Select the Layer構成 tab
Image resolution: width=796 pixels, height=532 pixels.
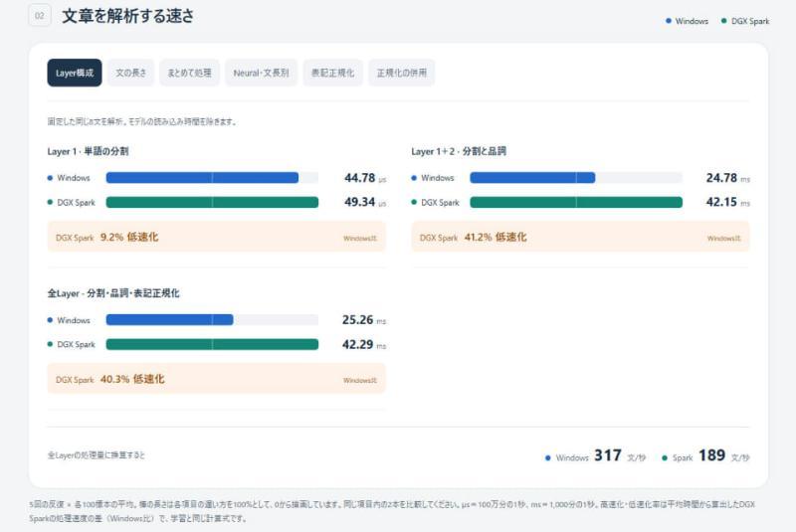tap(75, 73)
